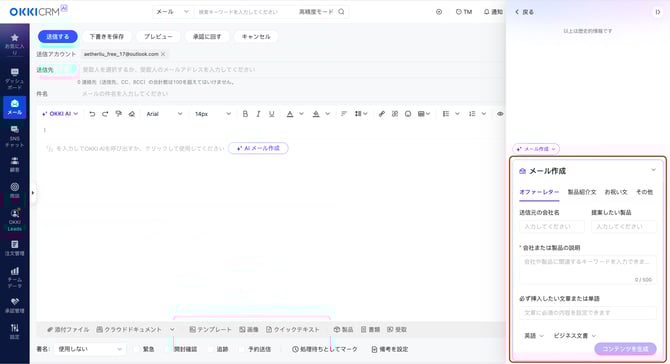Click the Clear formatting eraser icon
Image resolution: width=670 pixels, height=364 pixels.
(132, 114)
